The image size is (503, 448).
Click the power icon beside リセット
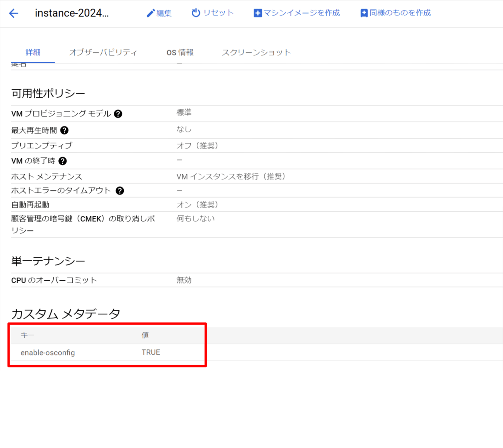coord(196,13)
